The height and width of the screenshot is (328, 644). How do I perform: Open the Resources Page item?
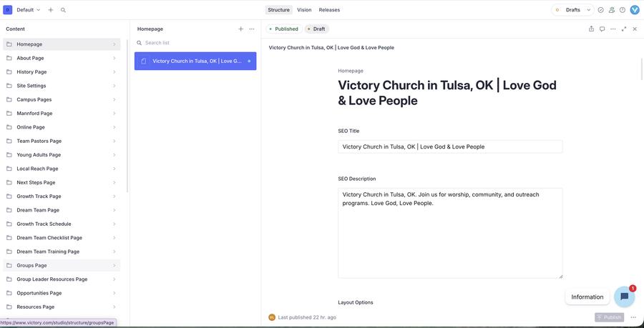click(62, 307)
